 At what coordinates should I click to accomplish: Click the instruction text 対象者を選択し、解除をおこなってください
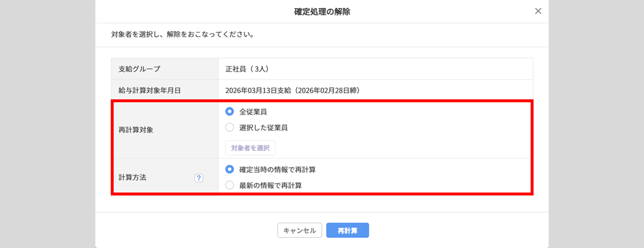(x=182, y=35)
